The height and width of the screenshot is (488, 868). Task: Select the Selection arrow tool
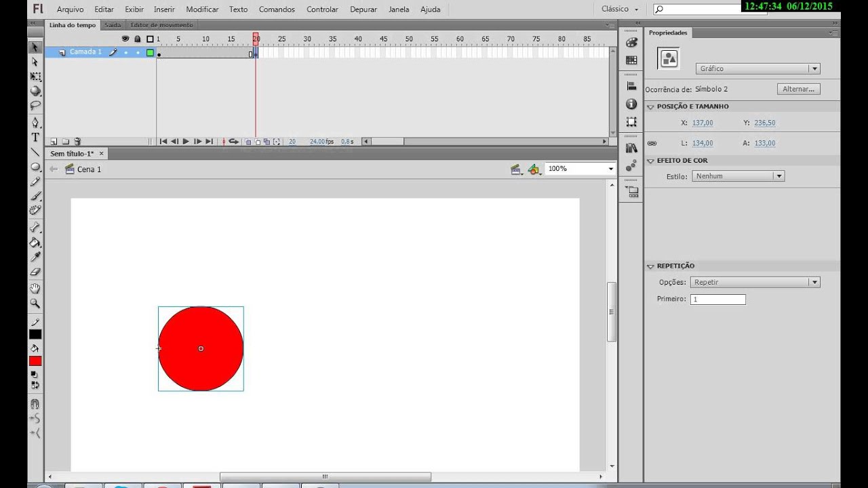click(35, 47)
